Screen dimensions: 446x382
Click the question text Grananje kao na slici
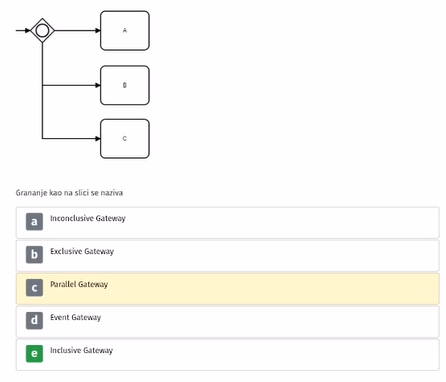click(x=48, y=193)
